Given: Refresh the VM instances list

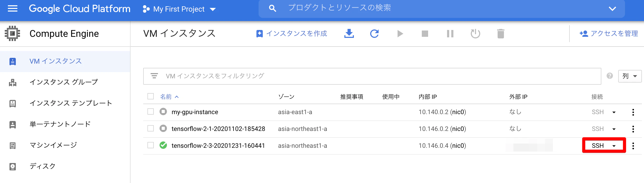Looking at the screenshot, I should click(374, 34).
